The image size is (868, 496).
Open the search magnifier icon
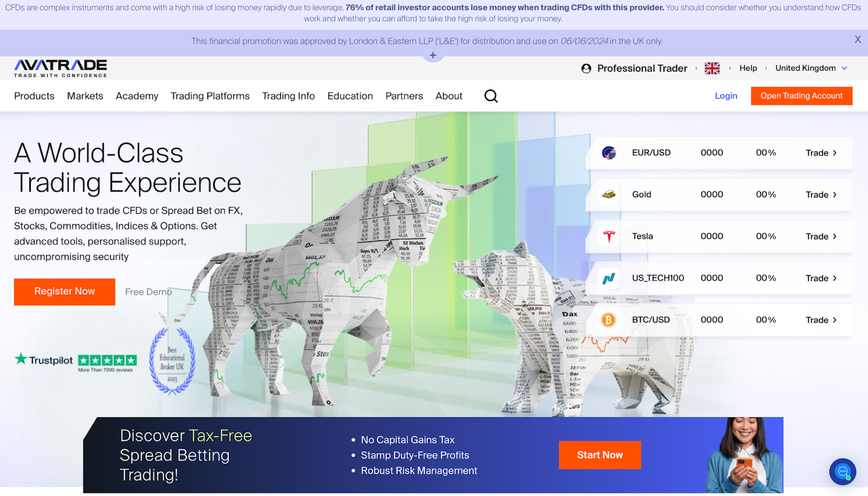pyautogui.click(x=491, y=96)
